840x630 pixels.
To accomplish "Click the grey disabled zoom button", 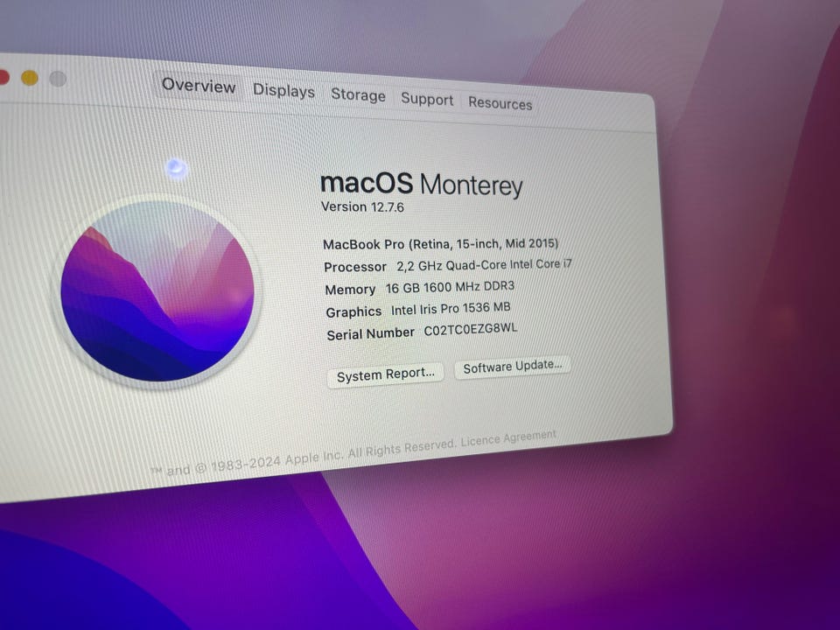I will tap(58, 80).
